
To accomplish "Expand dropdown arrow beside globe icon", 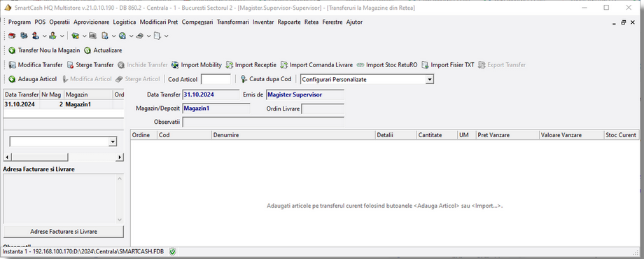I will pos(131,36).
